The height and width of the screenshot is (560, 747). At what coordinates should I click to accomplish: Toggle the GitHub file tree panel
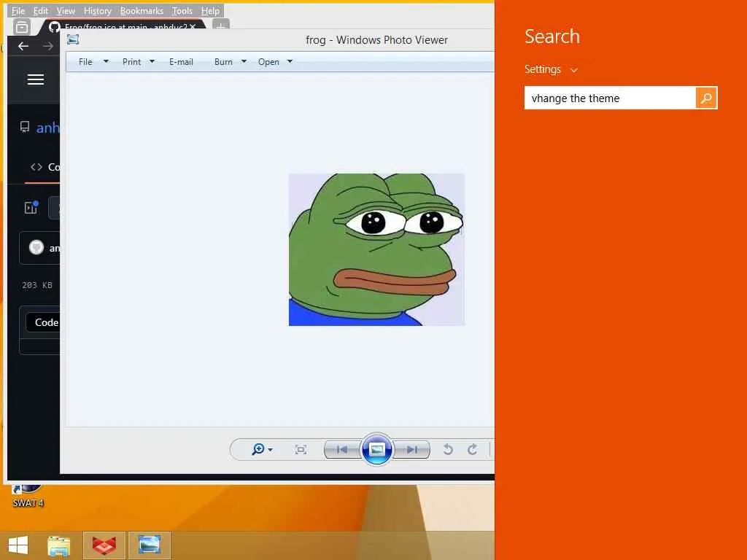pyautogui.click(x=31, y=208)
